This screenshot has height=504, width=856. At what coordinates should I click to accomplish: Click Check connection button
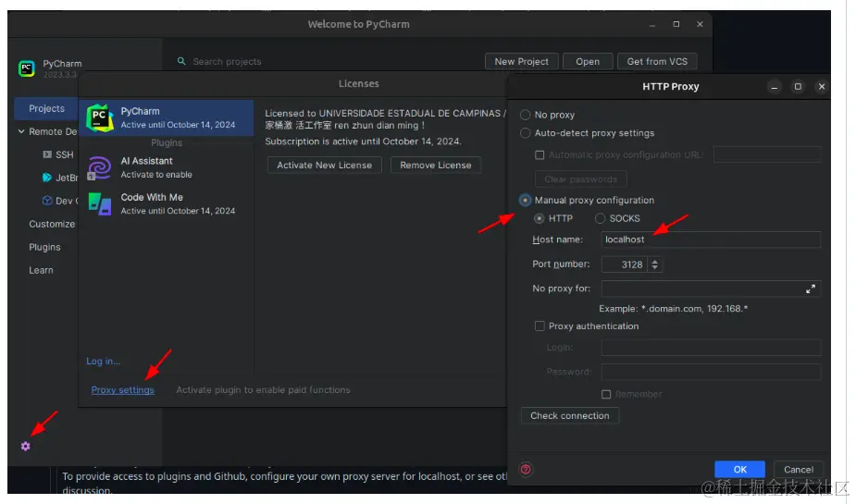(569, 415)
